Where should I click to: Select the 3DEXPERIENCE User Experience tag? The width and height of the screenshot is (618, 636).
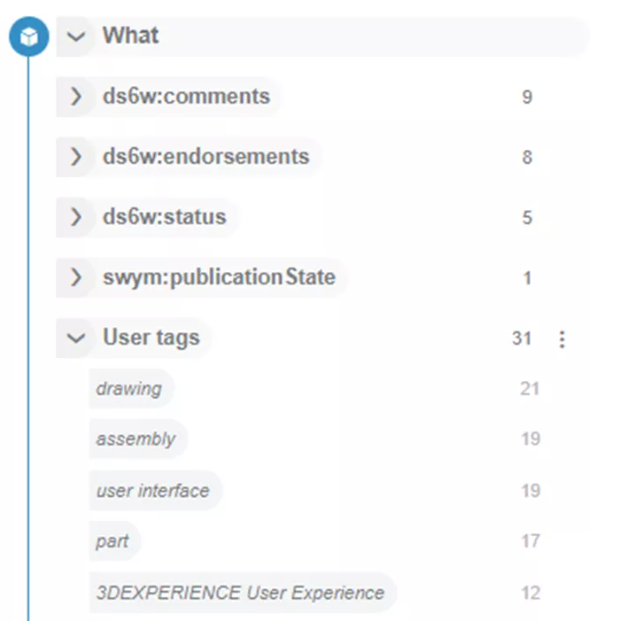[x=240, y=593]
